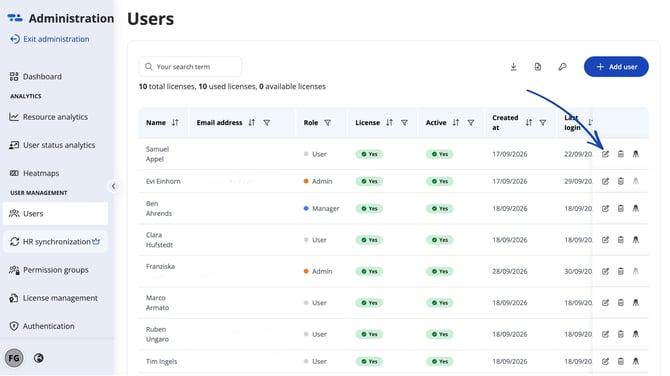
Task: Click Samuel Appel name cell
Action: point(157,154)
